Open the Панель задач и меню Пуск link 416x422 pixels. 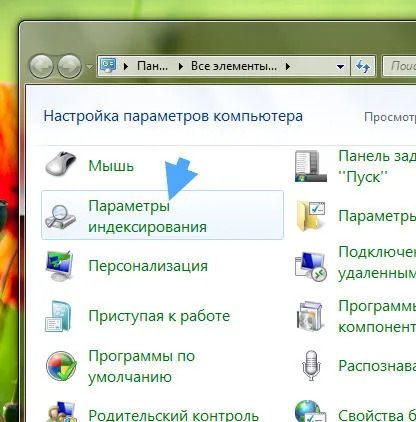377,166
